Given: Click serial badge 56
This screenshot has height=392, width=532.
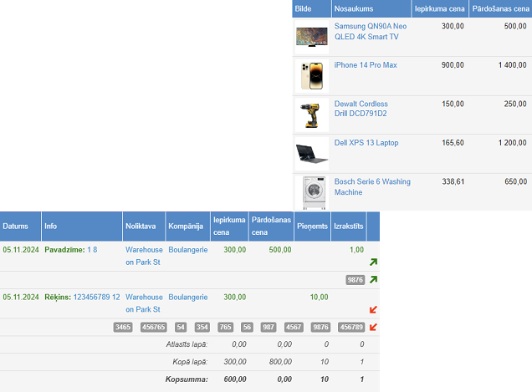Looking at the screenshot, I should pos(247,328).
